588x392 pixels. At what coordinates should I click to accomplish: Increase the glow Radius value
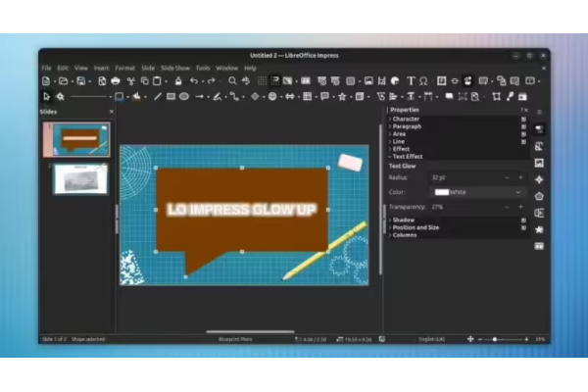(x=520, y=177)
